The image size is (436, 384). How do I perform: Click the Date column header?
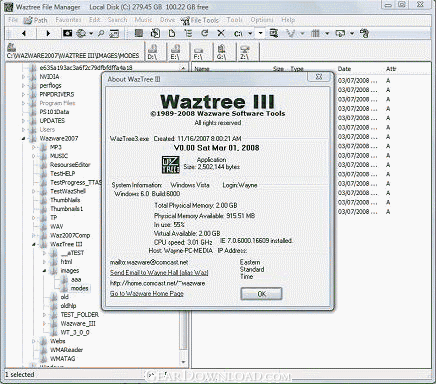tap(344, 69)
